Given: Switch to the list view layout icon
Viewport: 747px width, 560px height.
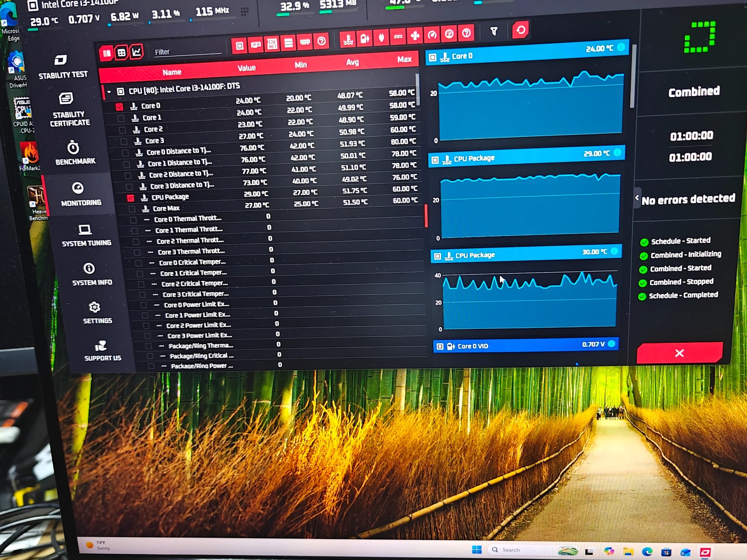Looking at the screenshot, I should point(107,53).
